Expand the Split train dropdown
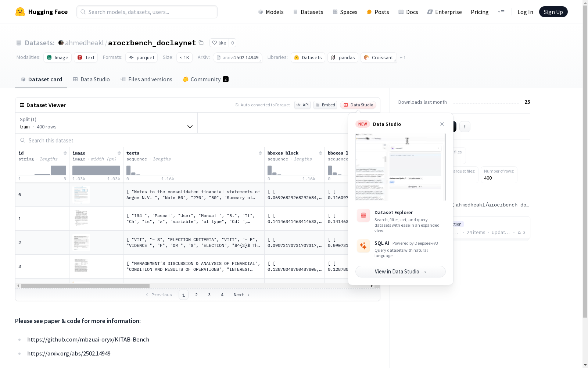The width and height of the screenshot is (588, 368). pos(107,123)
